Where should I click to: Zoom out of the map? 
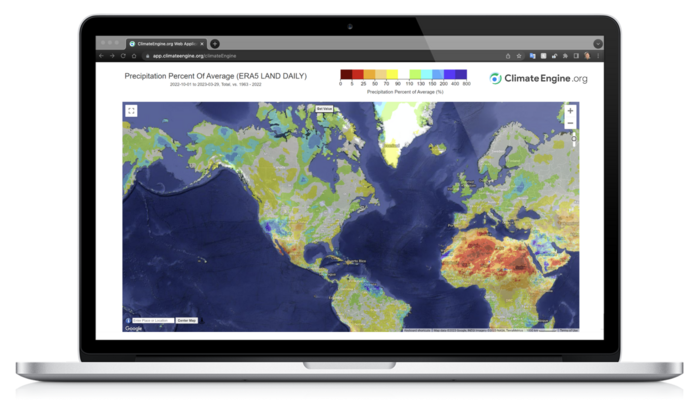click(x=570, y=123)
